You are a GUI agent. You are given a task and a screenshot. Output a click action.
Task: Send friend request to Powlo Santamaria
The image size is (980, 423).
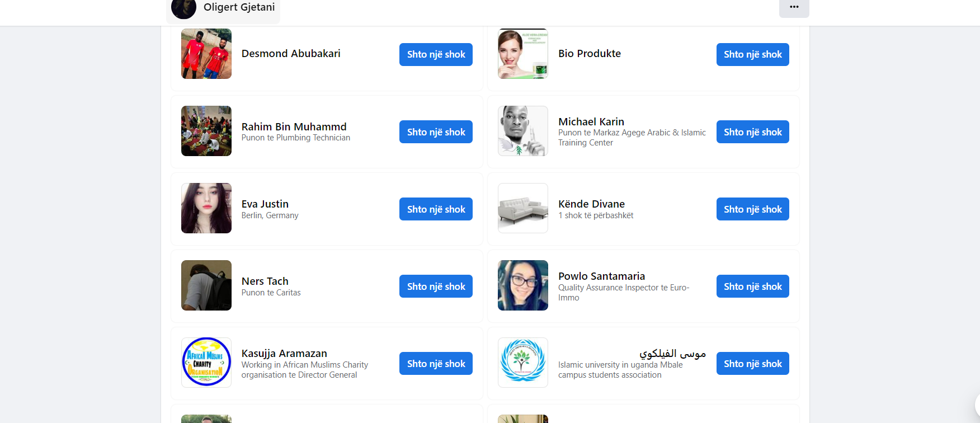click(752, 286)
